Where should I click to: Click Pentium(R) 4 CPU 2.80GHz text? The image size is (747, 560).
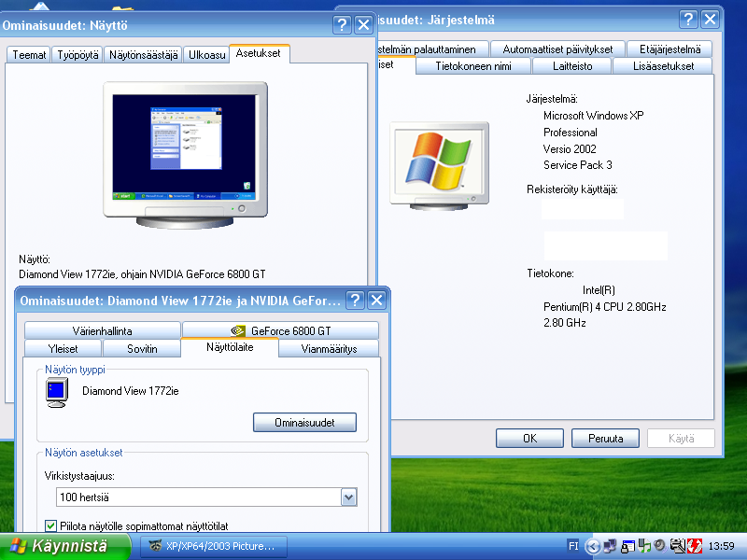coord(604,307)
